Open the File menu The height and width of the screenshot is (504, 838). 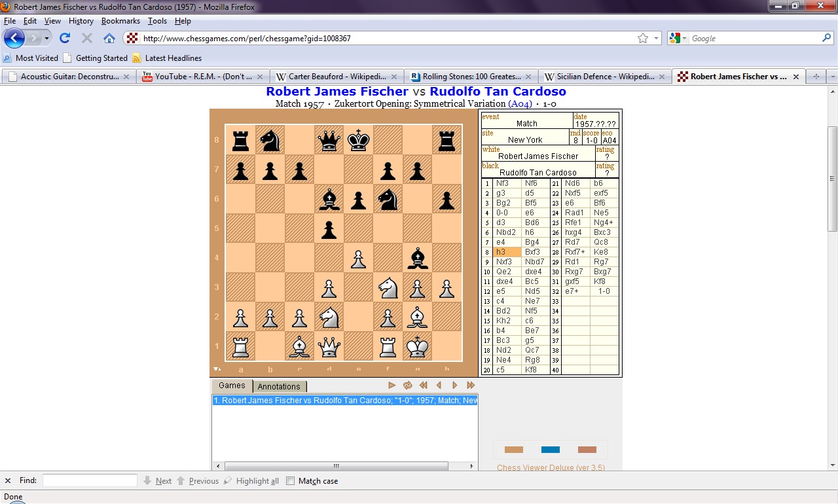(x=10, y=21)
